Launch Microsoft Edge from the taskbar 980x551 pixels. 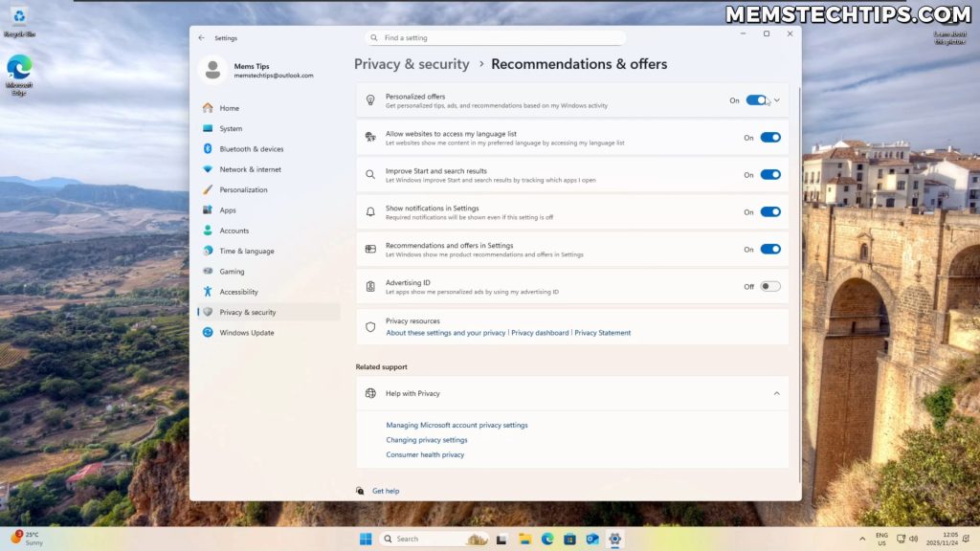point(547,539)
